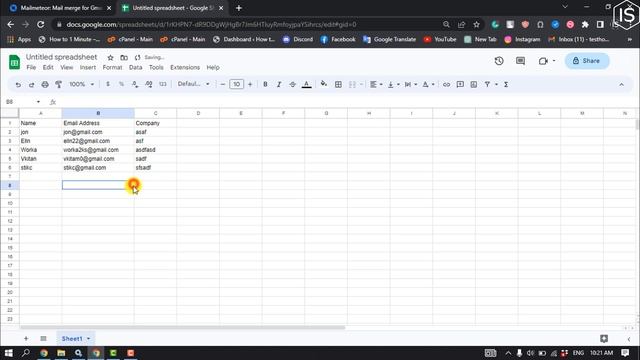
Task: Add a new sheet with plus button
Action: (x=26, y=338)
